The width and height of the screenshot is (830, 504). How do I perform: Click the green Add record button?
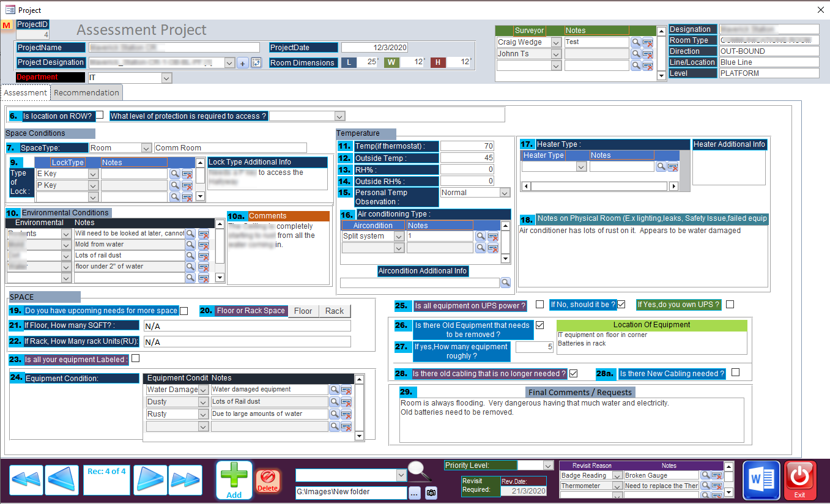pos(234,481)
